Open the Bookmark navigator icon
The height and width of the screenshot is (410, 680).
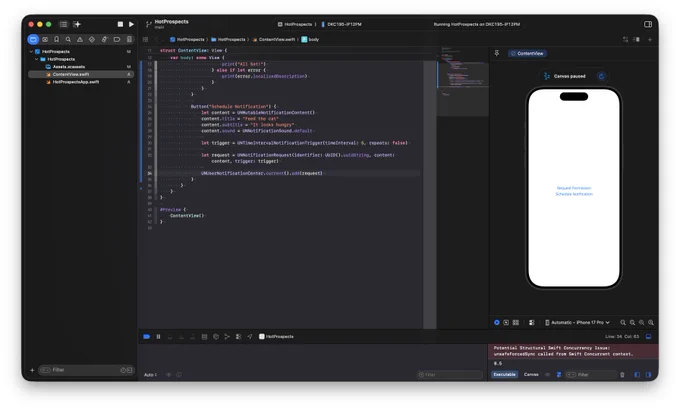tap(56, 39)
